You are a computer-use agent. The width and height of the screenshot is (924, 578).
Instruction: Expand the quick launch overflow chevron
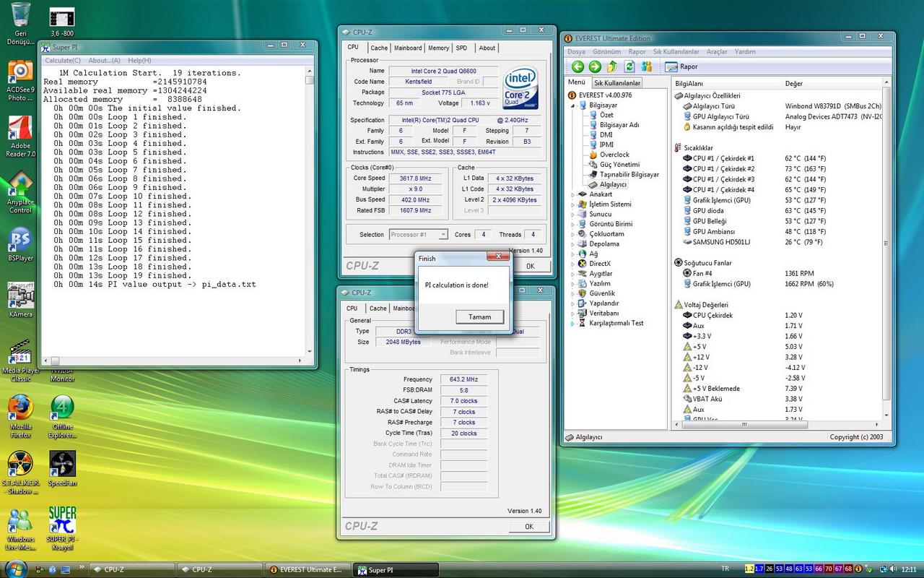[82, 567]
